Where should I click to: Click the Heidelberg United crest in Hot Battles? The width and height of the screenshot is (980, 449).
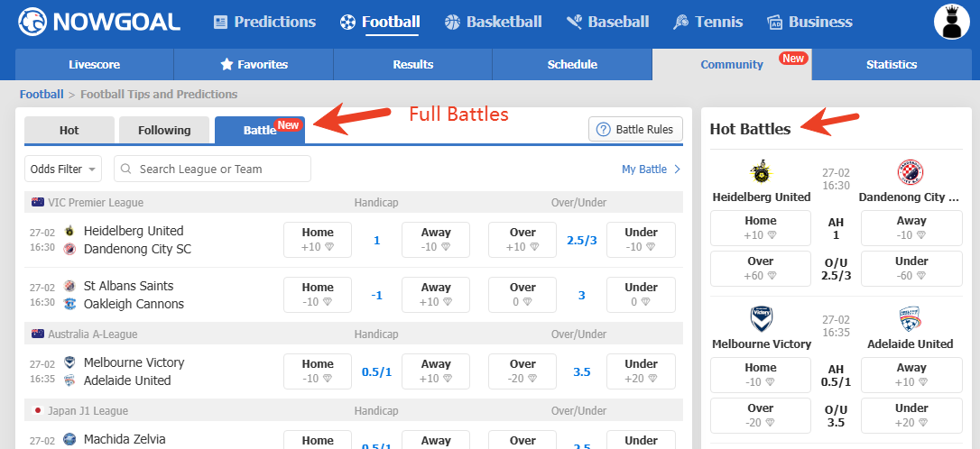761,172
